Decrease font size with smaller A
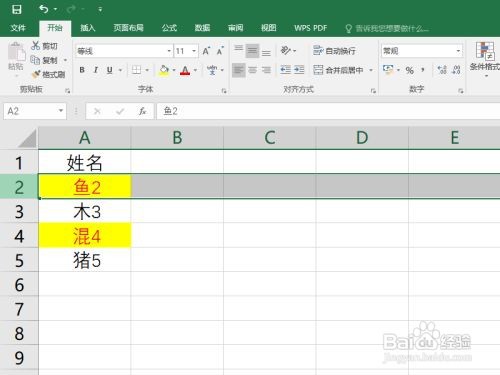500x375 pixels. pyautogui.click(x=220, y=51)
